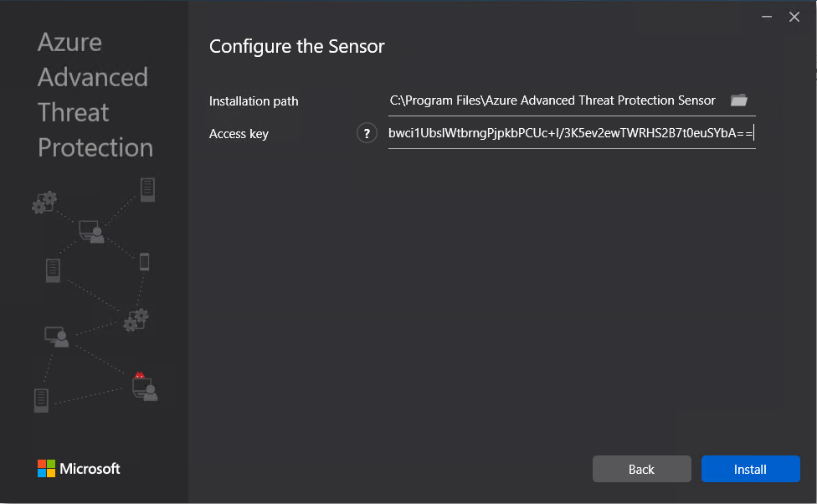Image resolution: width=817 pixels, height=504 pixels.
Task: Click the gear pair at diagram's top left
Action: pyautogui.click(x=44, y=202)
